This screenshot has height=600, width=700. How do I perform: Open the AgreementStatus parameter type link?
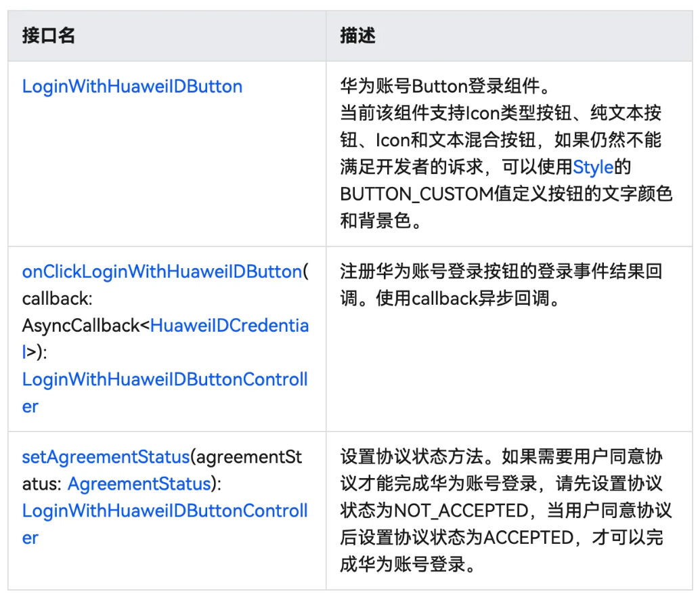pos(138,484)
